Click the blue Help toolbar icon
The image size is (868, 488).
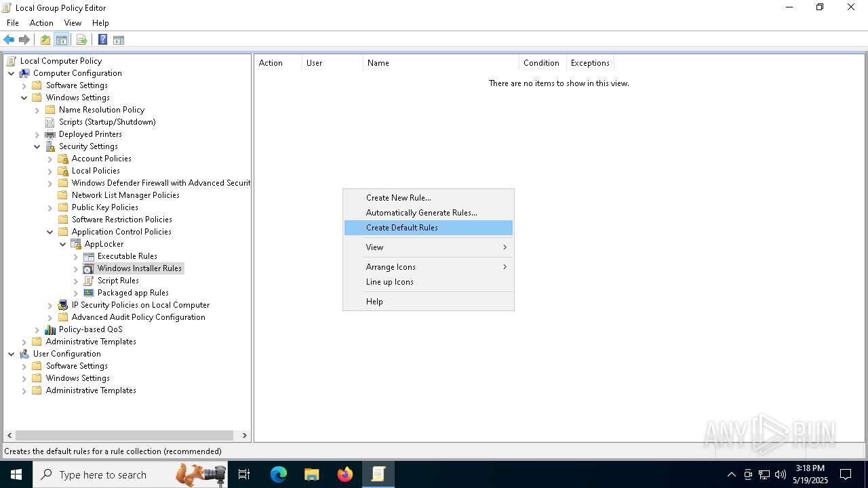click(x=102, y=40)
